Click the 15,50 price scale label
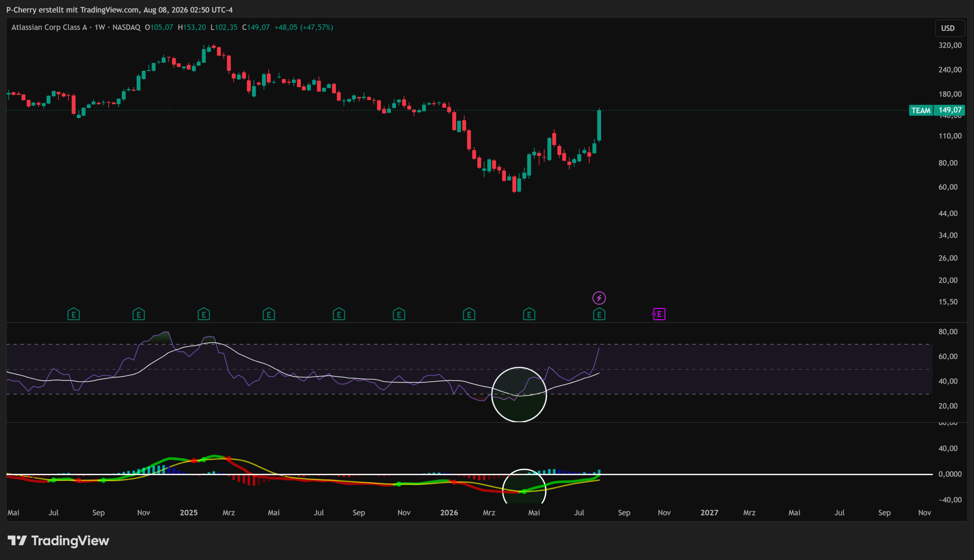Screen dimensions: 974x560 (948, 302)
